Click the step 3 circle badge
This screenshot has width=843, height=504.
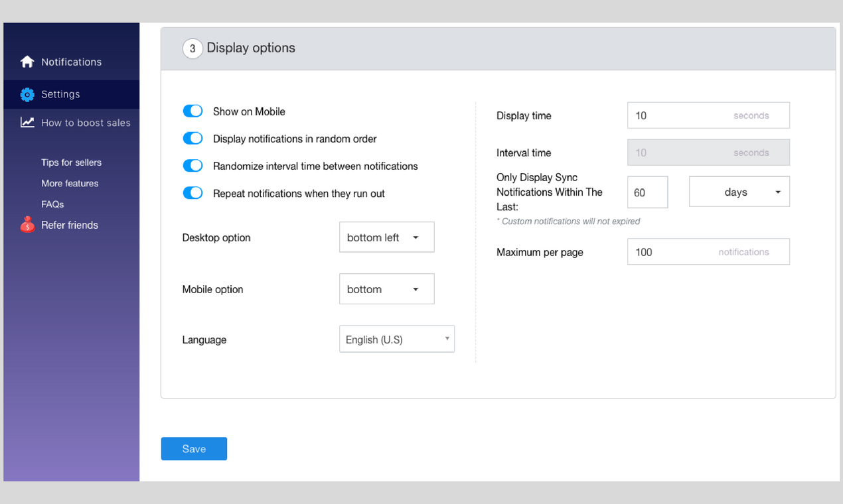tap(192, 48)
